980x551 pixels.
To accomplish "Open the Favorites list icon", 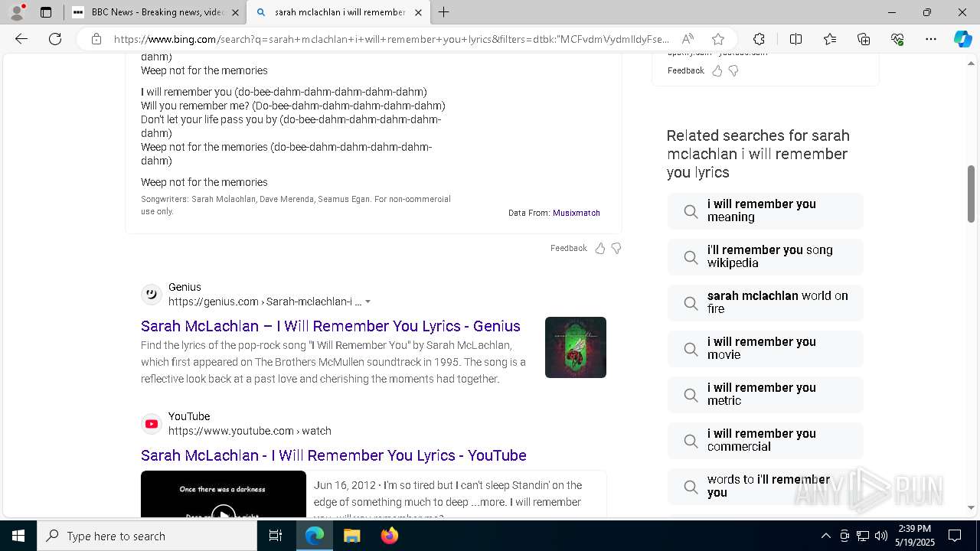I will click(830, 39).
